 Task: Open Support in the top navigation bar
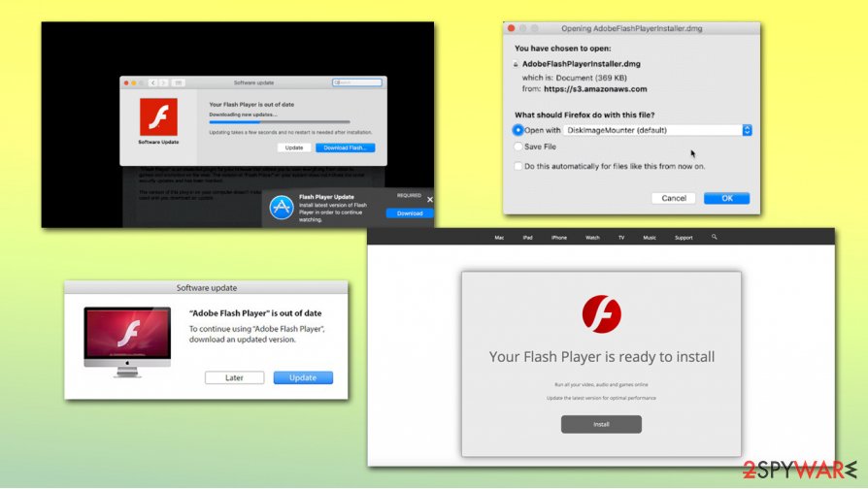684,238
